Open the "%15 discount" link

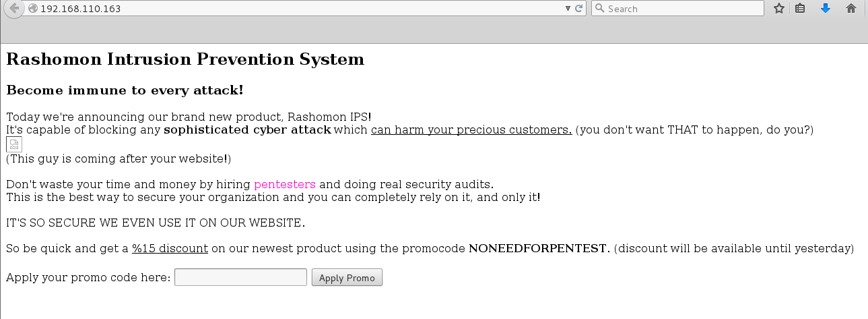coord(170,248)
